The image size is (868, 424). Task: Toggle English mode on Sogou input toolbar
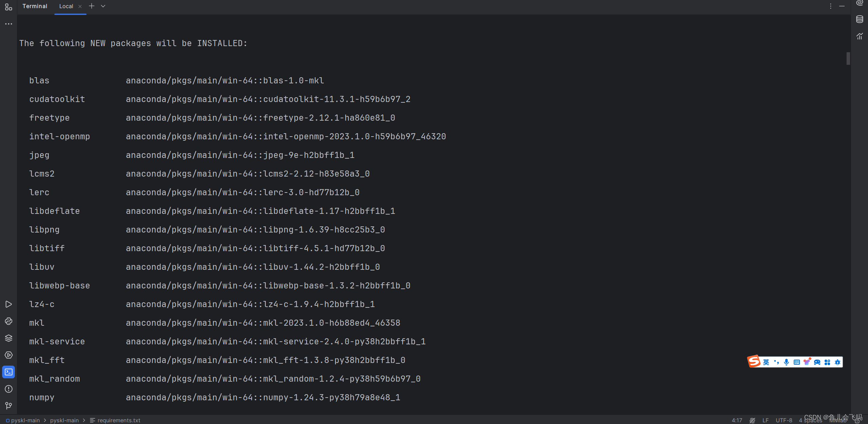pos(766,362)
